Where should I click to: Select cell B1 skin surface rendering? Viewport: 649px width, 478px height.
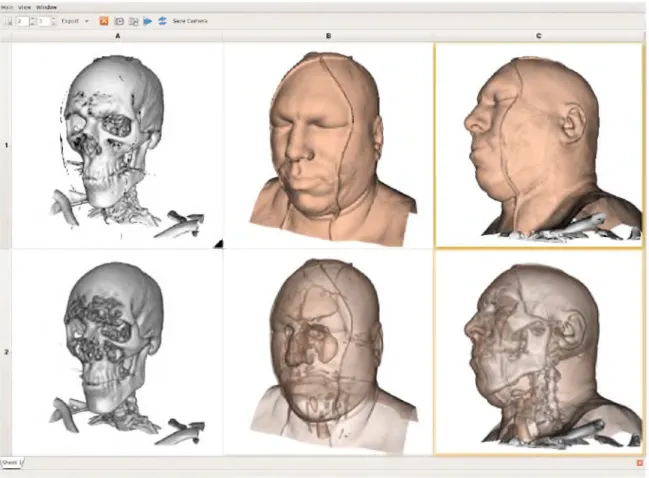[x=329, y=145]
